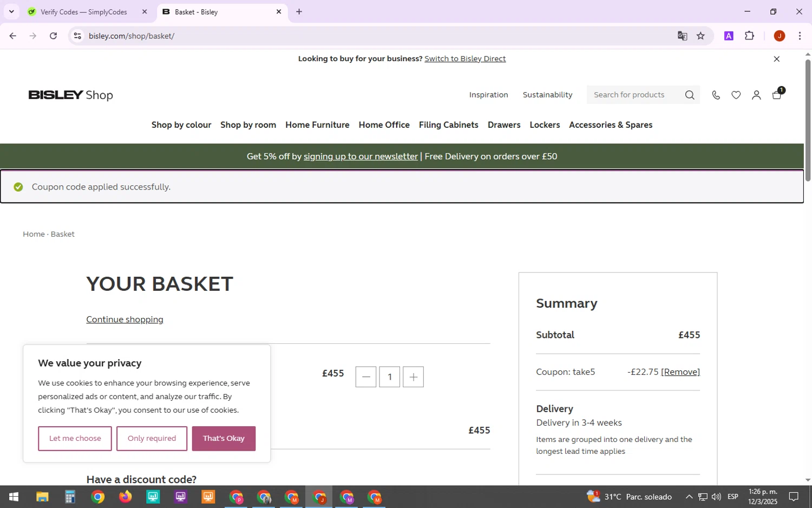The height and width of the screenshot is (508, 812).
Task: Increase quantity with the plus button
Action: (x=413, y=377)
